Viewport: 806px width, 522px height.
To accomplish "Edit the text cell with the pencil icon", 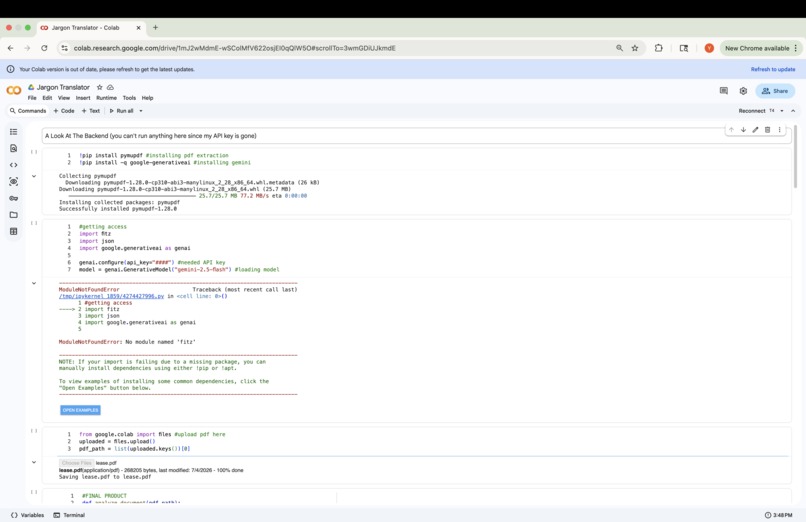I will click(x=755, y=130).
